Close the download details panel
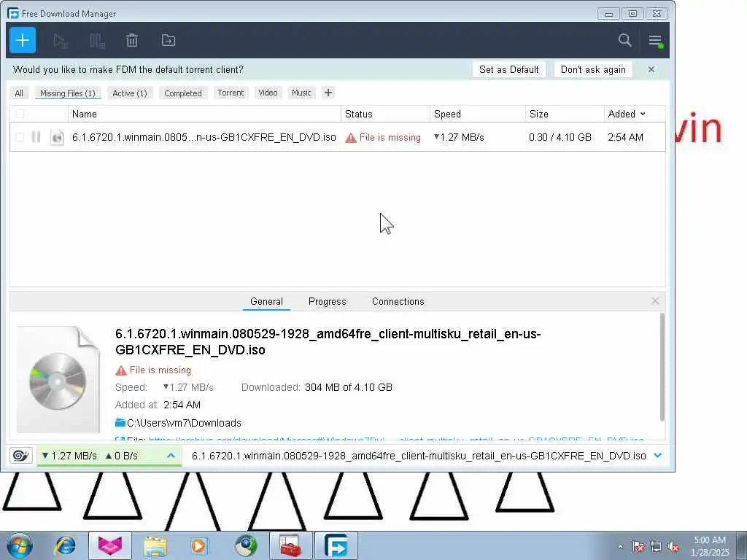The width and height of the screenshot is (747, 560). (655, 301)
